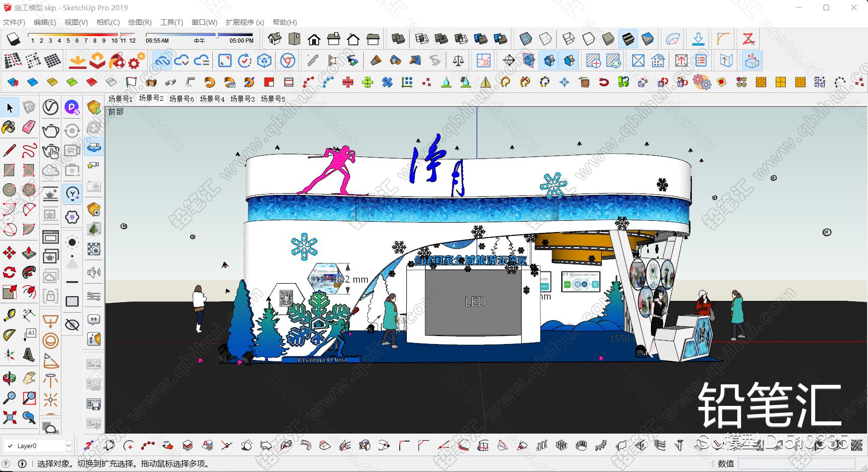The width and height of the screenshot is (868, 472).
Task: Pick the Tape Measure tool
Action: [x=9, y=315]
